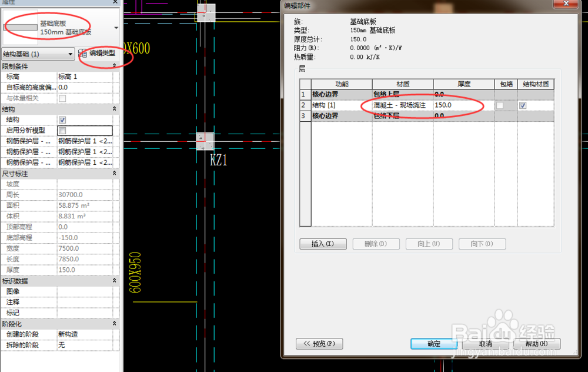Click the 周长 value 30700.0
Viewport: 588px width, 372px height.
[85, 195]
